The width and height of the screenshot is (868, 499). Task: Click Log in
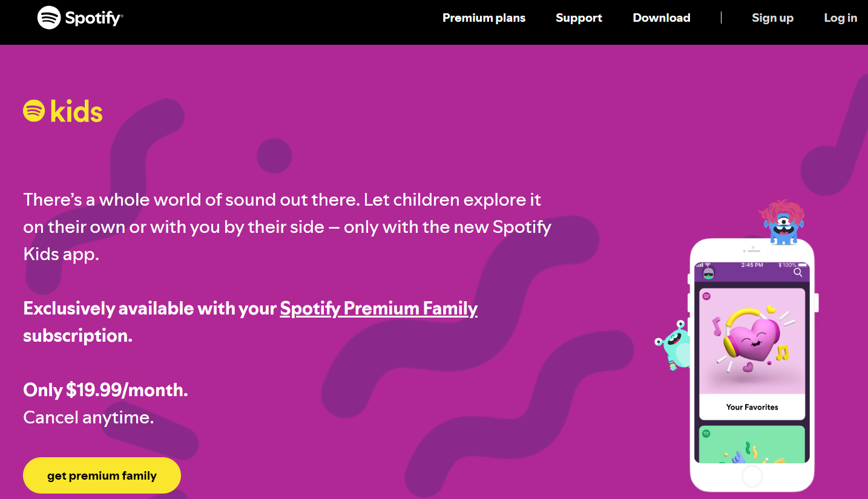840,18
